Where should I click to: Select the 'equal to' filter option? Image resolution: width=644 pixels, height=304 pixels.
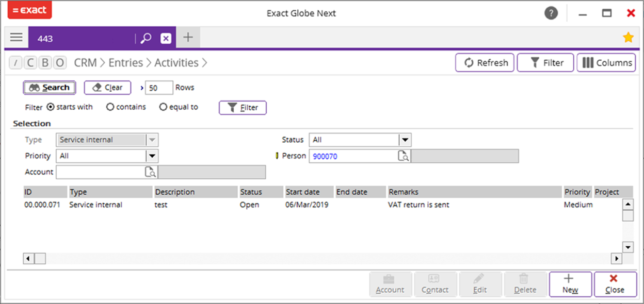tap(179, 107)
